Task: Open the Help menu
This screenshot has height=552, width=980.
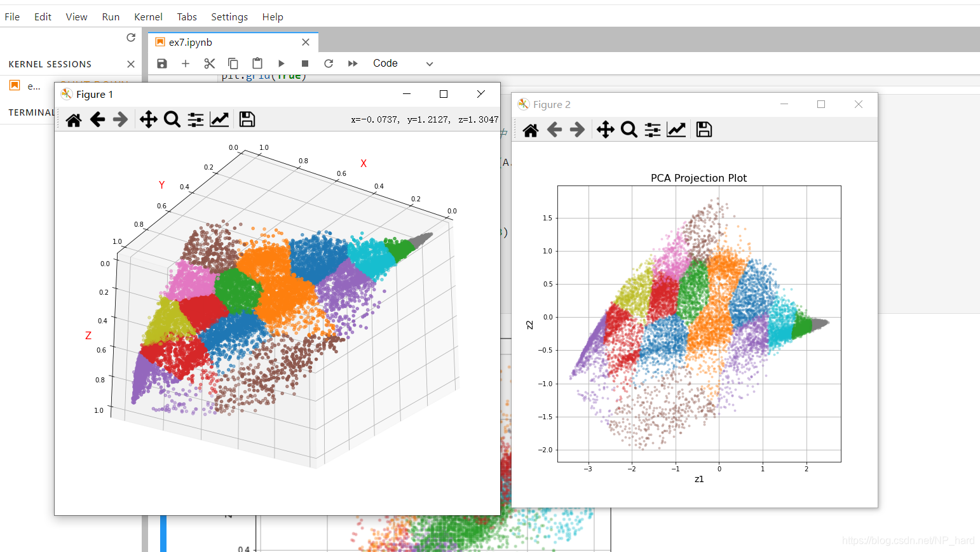Action: click(x=273, y=17)
